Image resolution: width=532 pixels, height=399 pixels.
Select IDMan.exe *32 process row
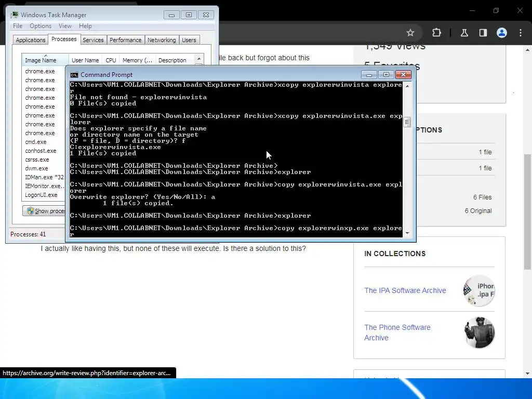44,177
